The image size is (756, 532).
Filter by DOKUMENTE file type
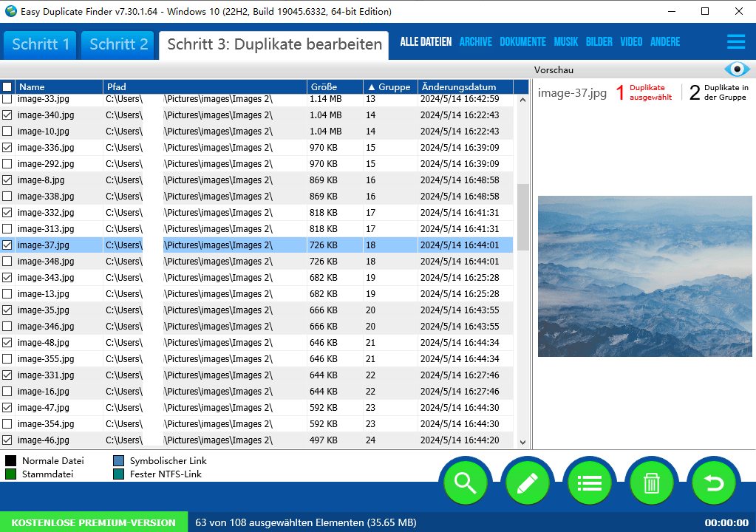pos(522,42)
